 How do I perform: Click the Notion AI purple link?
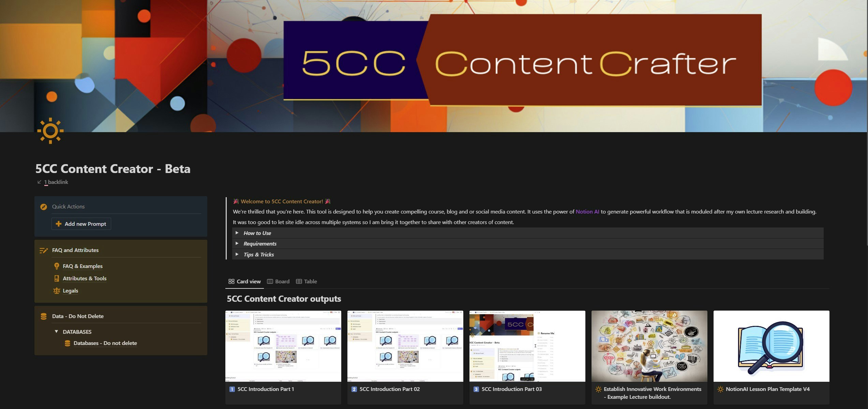587,212
